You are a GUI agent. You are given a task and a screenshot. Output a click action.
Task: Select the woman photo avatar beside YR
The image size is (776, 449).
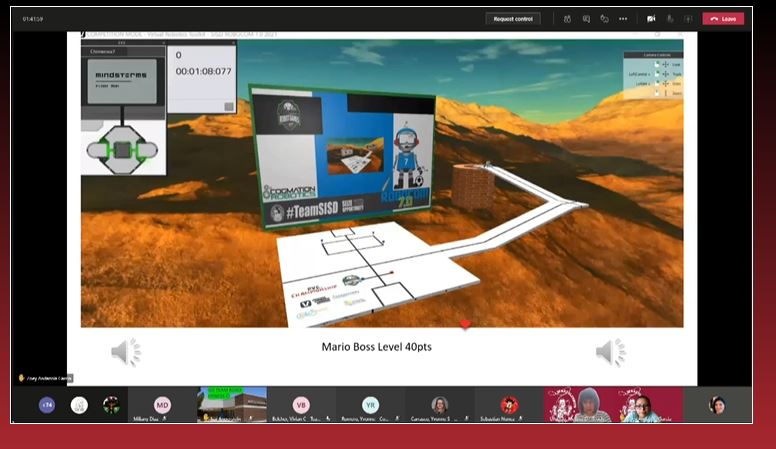click(439, 405)
